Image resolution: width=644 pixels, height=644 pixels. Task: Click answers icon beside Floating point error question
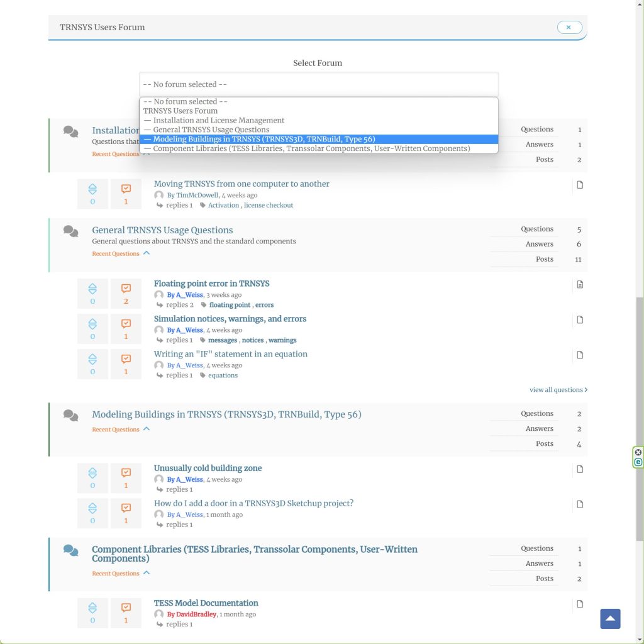126,288
